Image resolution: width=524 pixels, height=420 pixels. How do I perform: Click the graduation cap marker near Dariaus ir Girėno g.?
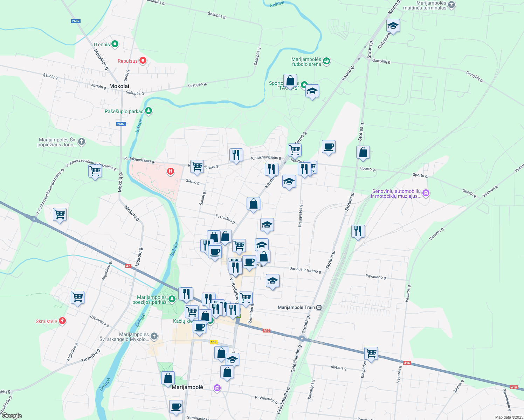click(x=273, y=281)
